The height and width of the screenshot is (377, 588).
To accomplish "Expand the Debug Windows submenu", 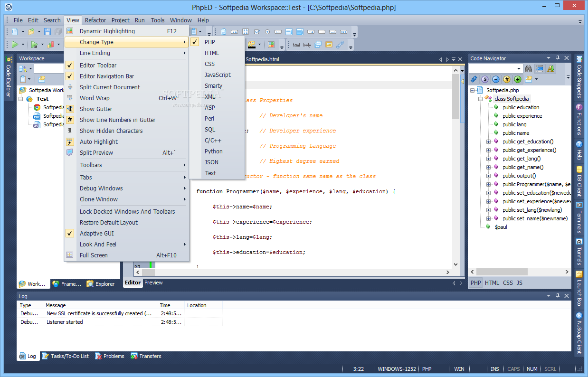I will coord(127,188).
